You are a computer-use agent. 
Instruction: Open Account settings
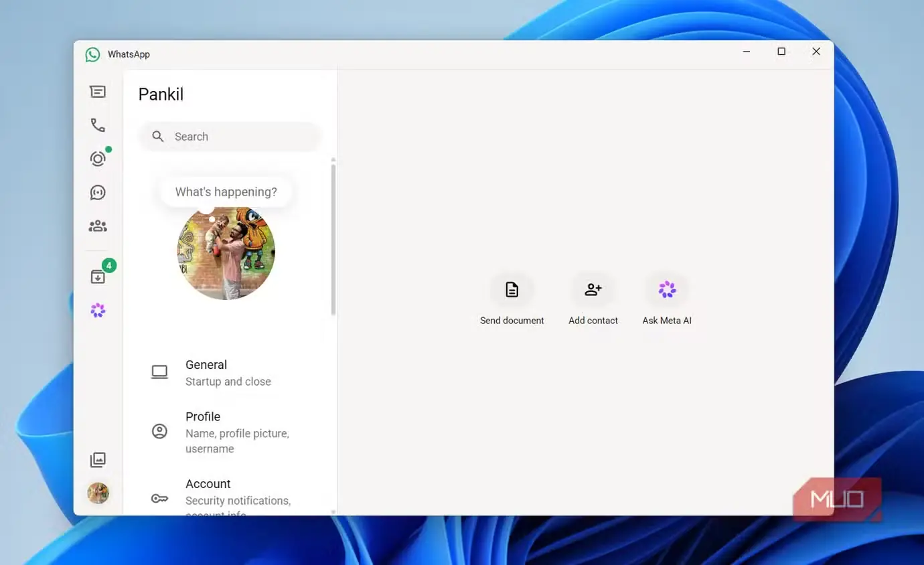click(230, 497)
